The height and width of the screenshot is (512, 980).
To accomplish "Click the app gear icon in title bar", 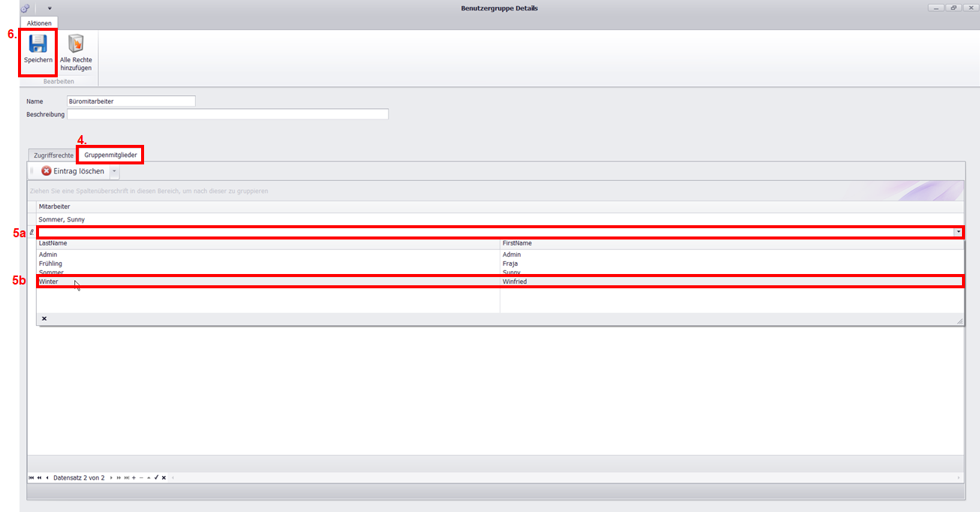I will point(26,8).
